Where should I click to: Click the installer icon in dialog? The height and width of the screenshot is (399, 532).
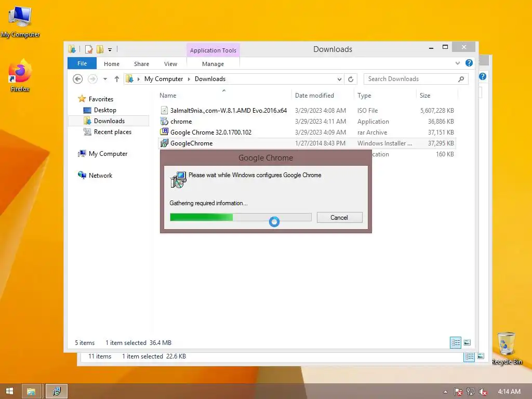tap(178, 180)
